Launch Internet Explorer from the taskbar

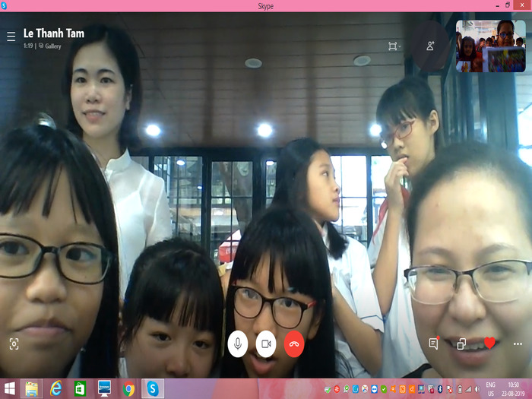pos(55,389)
